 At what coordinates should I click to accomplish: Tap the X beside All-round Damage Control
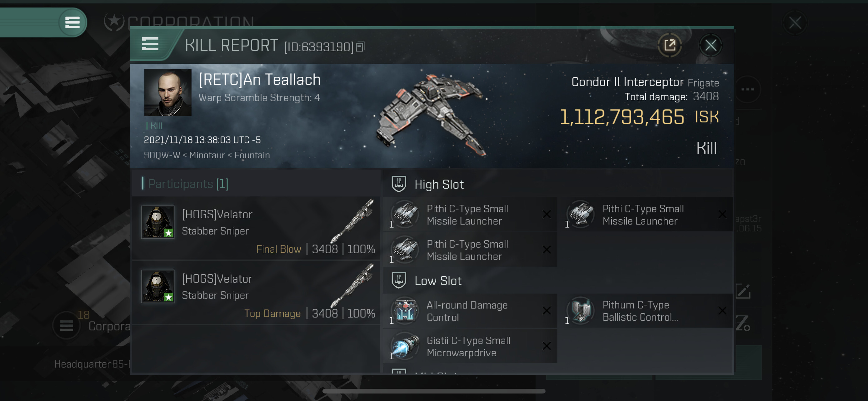point(546,310)
